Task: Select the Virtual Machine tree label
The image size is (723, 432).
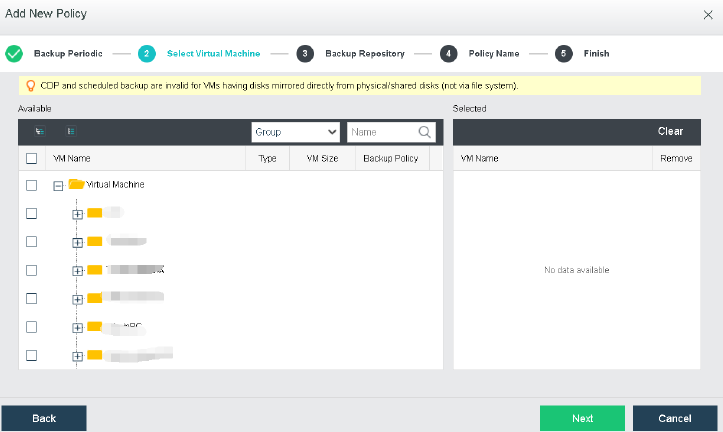Action: coord(115,184)
